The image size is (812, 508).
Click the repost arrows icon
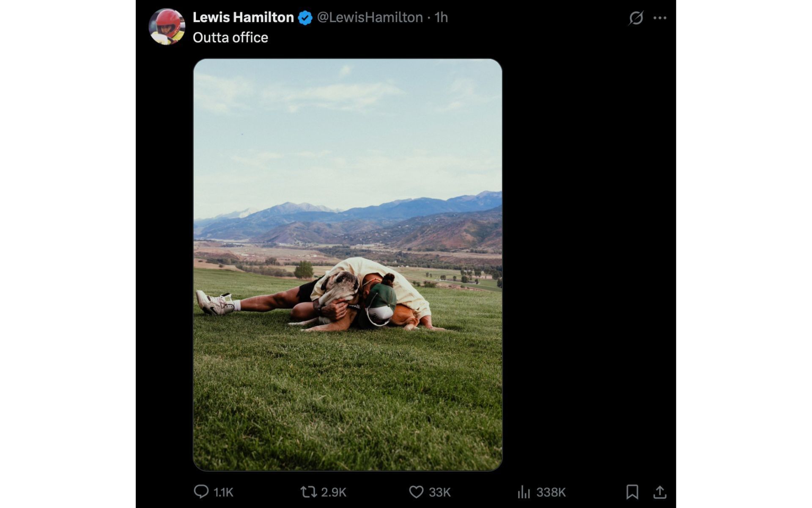pyautogui.click(x=308, y=491)
